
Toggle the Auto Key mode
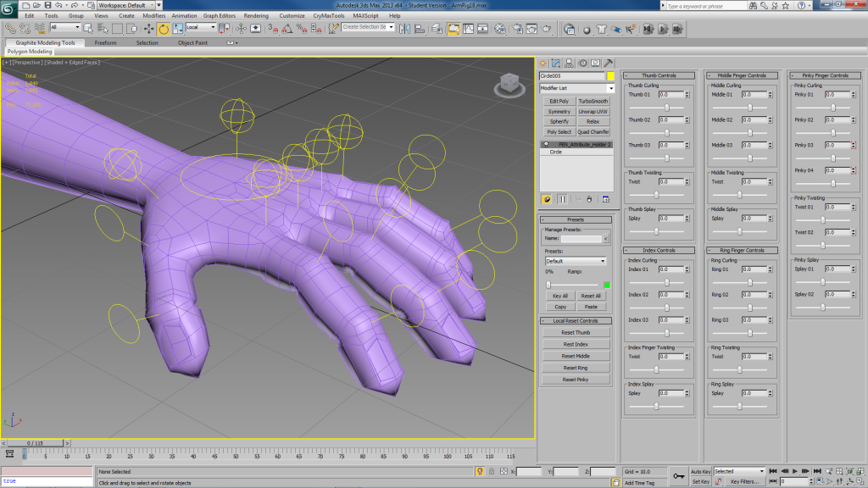click(x=700, y=471)
